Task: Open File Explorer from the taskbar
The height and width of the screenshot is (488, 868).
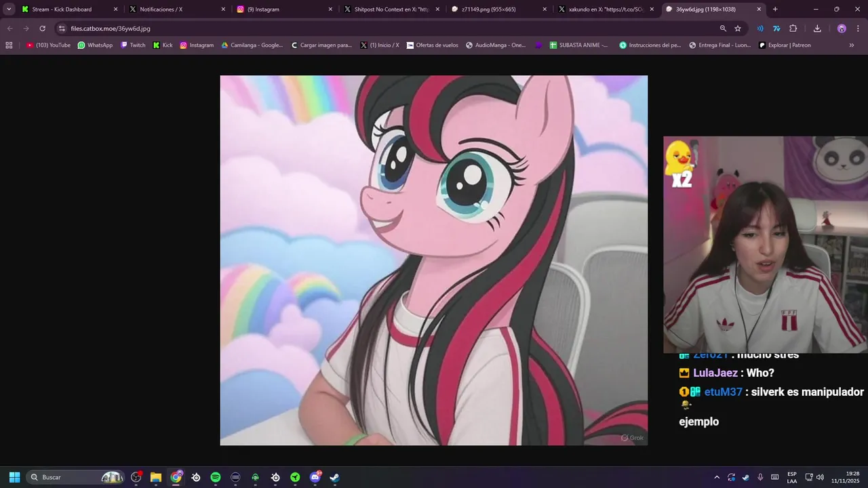Action: point(156,477)
